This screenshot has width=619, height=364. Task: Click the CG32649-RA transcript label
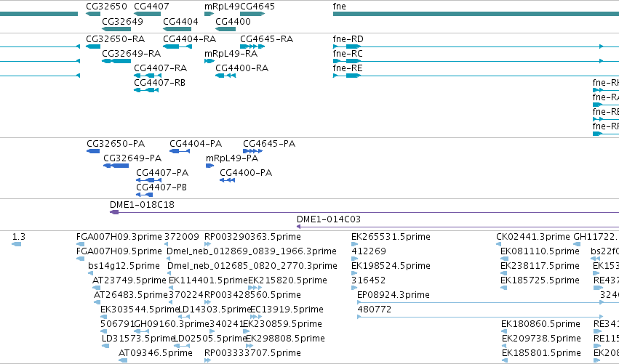[x=131, y=54]
